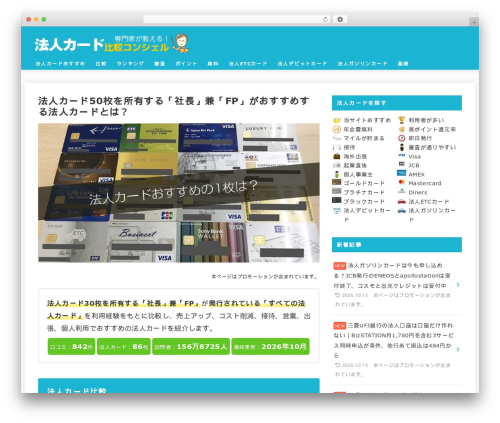Image resolution: width=500 pixels, height=423 pixels.
Task: Click the 新着記事 sidebar header
Action: (x=397, y=245)
